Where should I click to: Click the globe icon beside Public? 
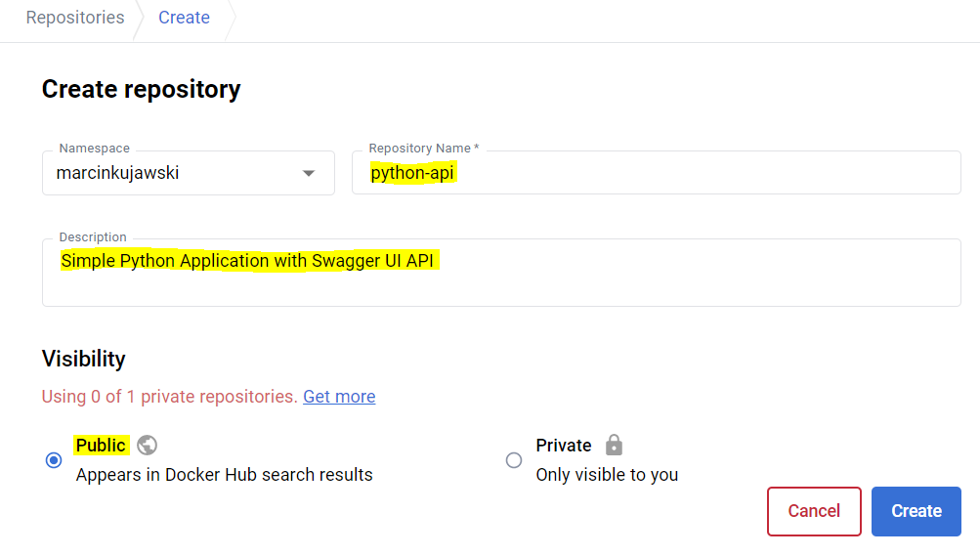pyautogui.click(x=148, y=445)
